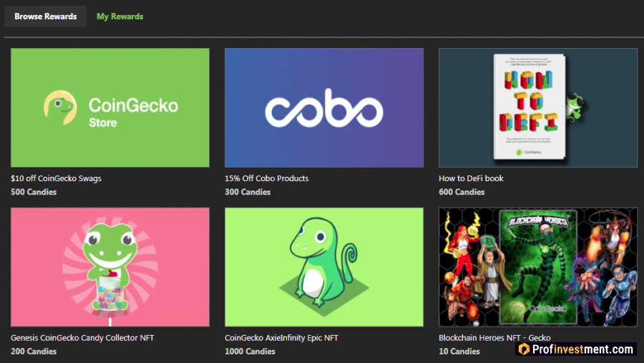This screenshot has width=644, height=363.
Task: Click the '$10 off CoinGecko Swags' title
Action: 56,178
